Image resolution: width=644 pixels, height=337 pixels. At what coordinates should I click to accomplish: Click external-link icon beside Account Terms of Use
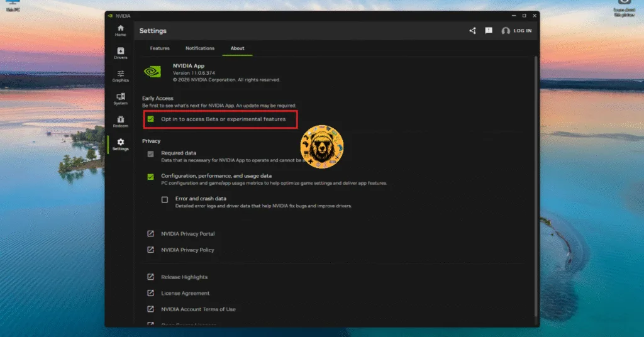(x=150, y=309)
